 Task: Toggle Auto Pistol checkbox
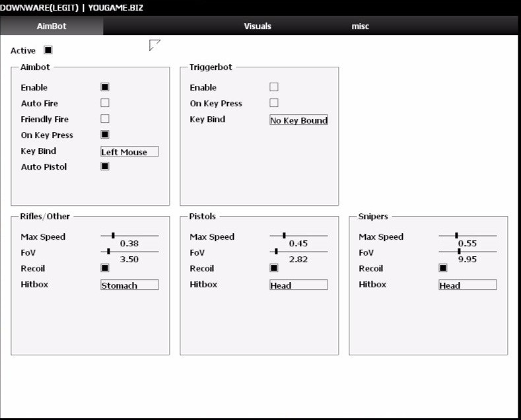coord(105,166)
